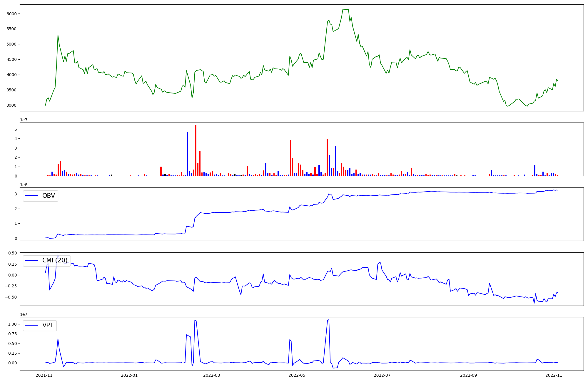Click the 2022-11 x-axis date label
Viewport: 588px width, 382px height.
point(554,375)
